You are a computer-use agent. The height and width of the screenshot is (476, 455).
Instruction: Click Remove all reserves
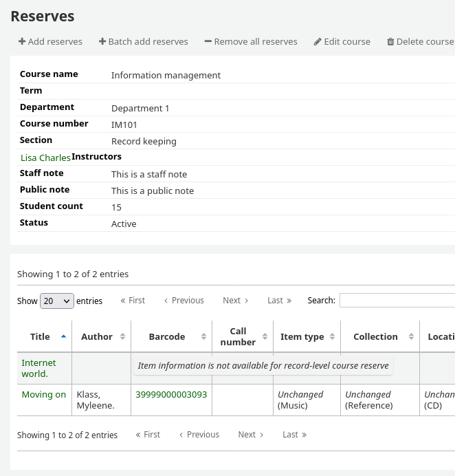[251, 41]
